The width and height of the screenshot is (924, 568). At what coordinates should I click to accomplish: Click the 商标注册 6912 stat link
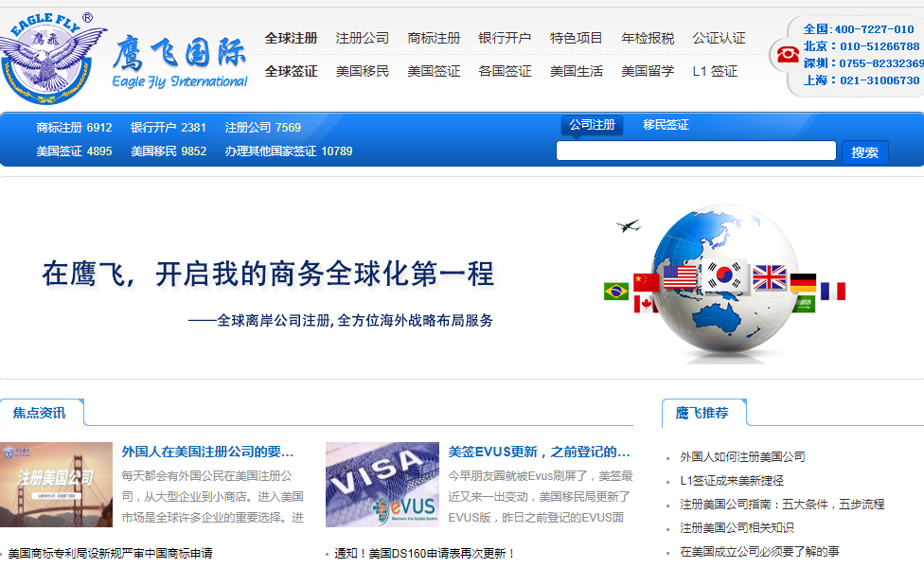[x=74, y=128]
